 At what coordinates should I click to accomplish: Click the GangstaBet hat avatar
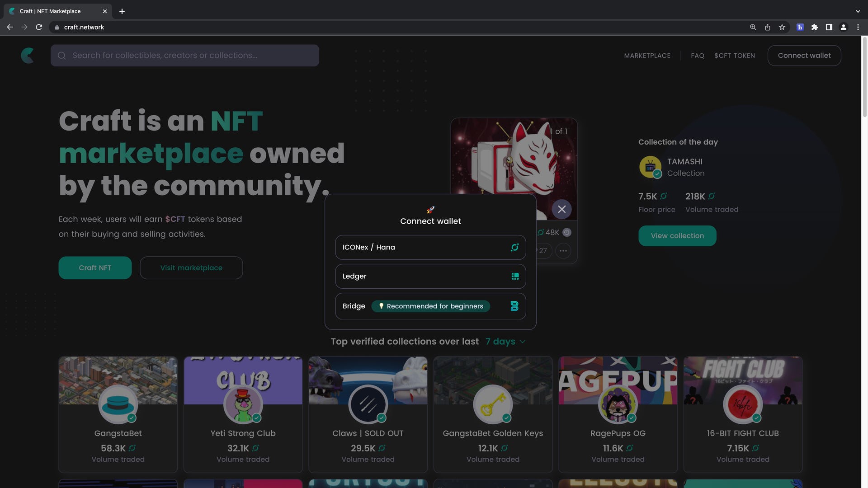pos(118,404)
